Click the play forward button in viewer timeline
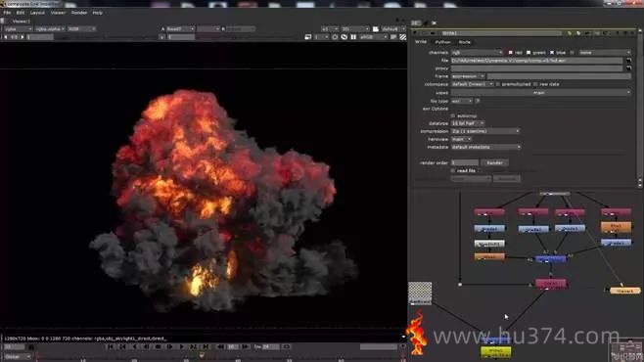This screenshot has width=644, height=362. 181,346
